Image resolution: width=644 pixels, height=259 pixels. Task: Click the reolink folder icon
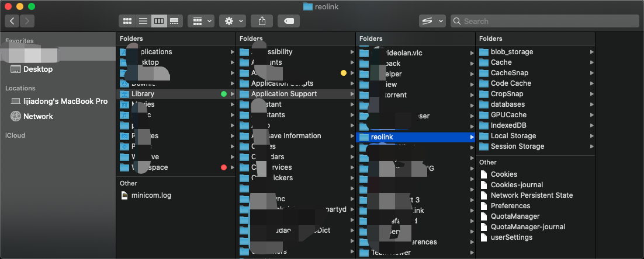(x=364, y=137)
